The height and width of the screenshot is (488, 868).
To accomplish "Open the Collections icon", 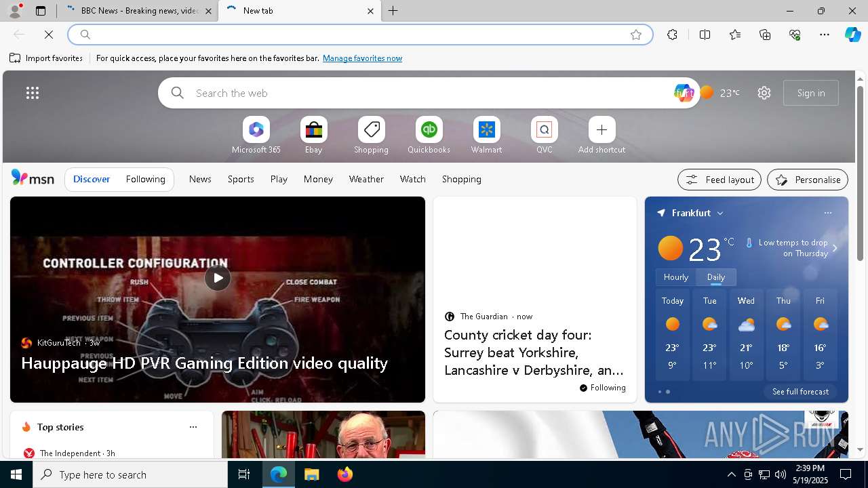I will (765, 35).
